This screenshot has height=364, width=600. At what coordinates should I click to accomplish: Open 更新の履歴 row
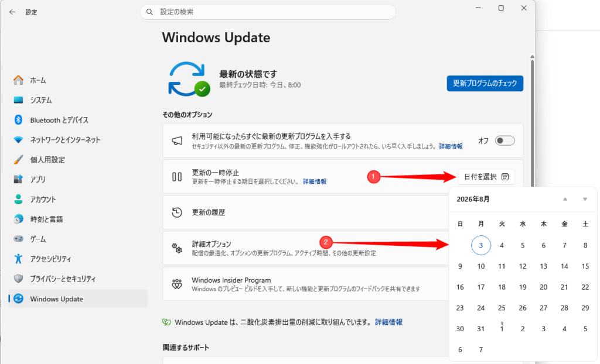pyautogui.click(x=306, y=212)
